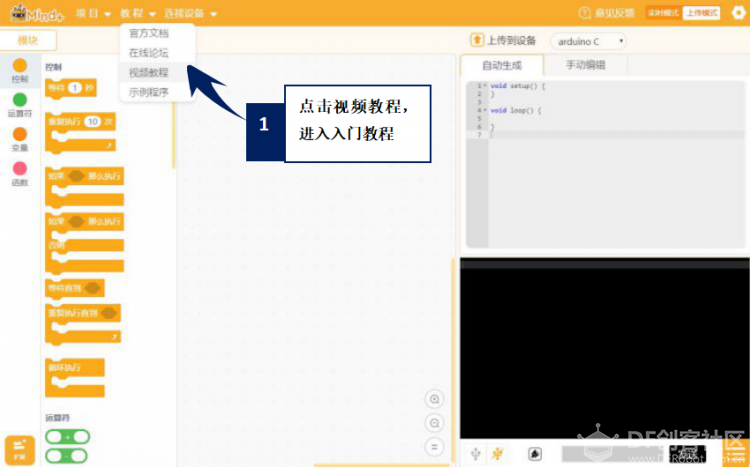Switch to the 自动生成 code tab

[x=502, y=65]
